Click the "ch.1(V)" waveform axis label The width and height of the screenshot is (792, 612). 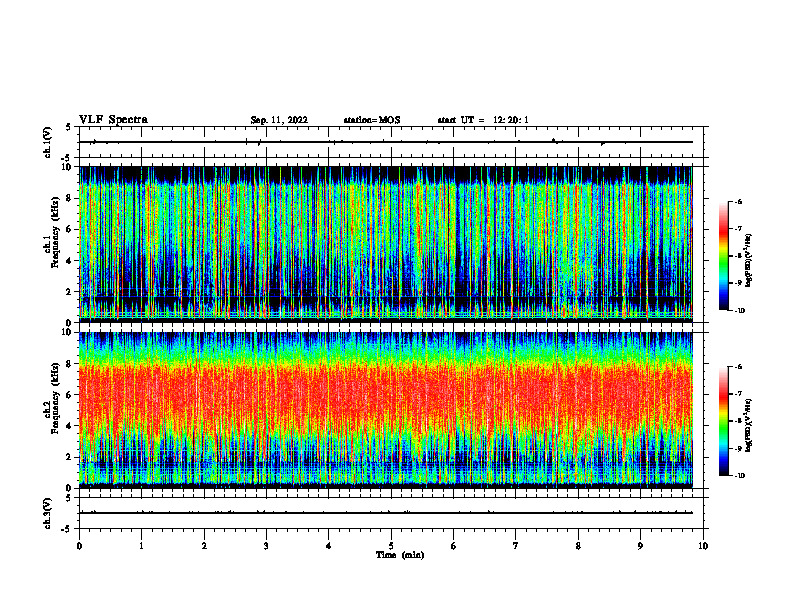47,142
